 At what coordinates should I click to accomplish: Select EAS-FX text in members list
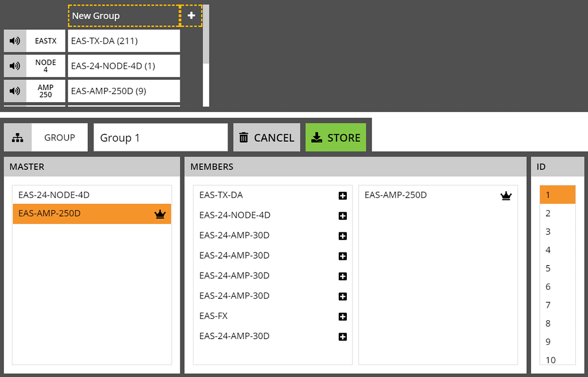214,316
